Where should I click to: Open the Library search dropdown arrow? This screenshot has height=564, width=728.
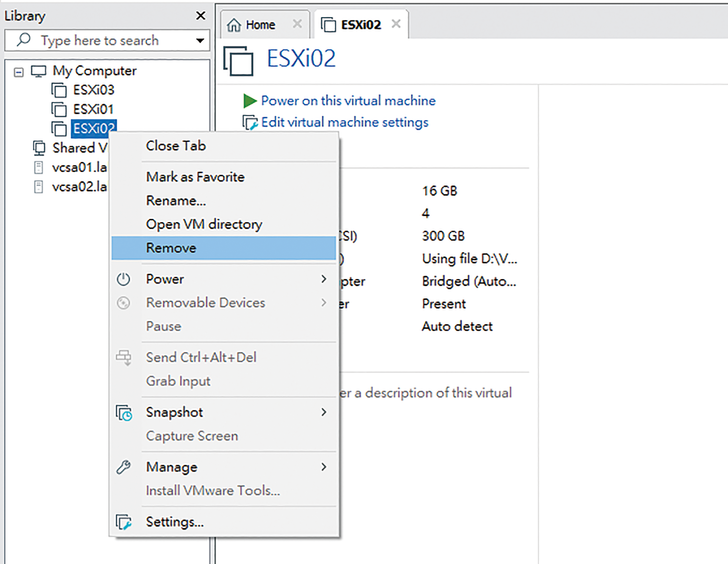click(200, 41)
